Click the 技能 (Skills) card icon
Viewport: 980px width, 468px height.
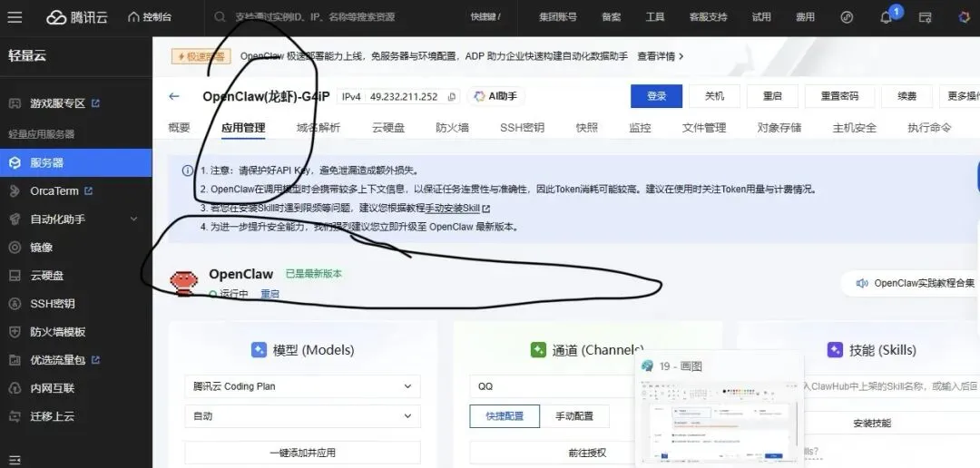point(835,350)
